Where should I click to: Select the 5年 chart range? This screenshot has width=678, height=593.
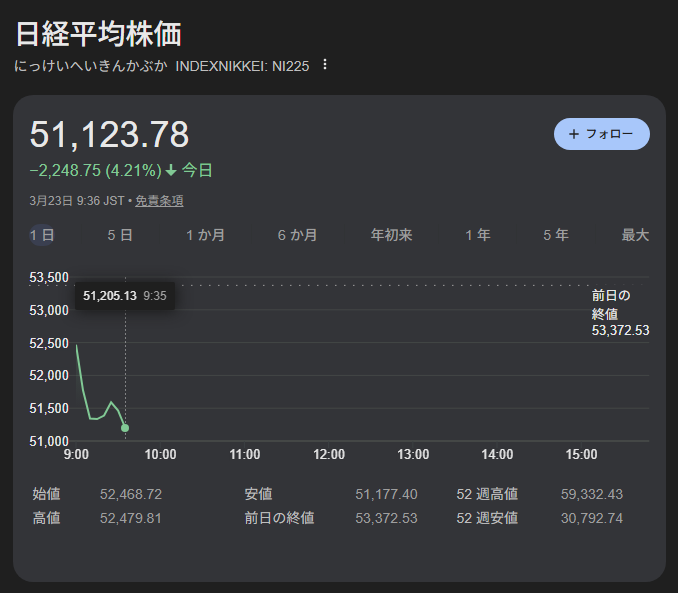pos(555,236)
